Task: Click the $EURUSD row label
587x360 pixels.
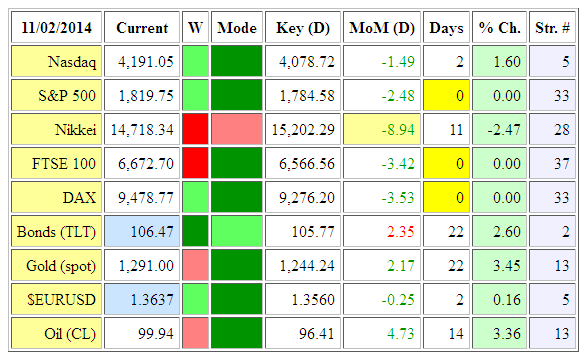Action: coord(57,299)
